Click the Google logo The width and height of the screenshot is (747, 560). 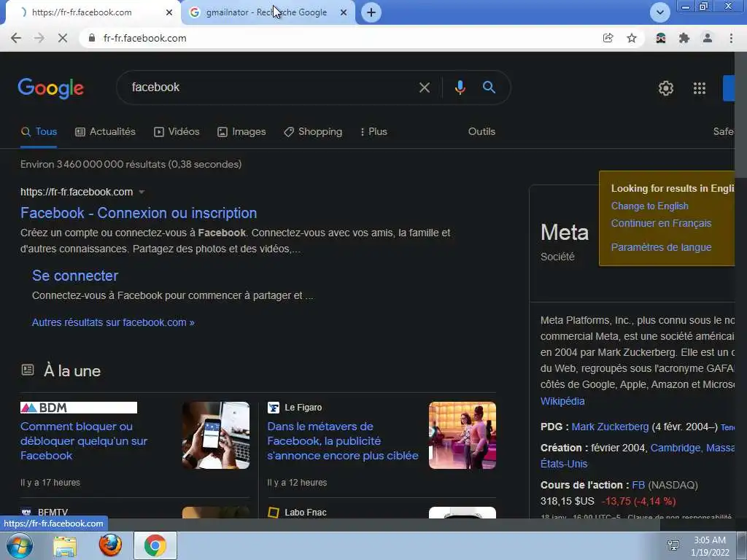[51, 88]
